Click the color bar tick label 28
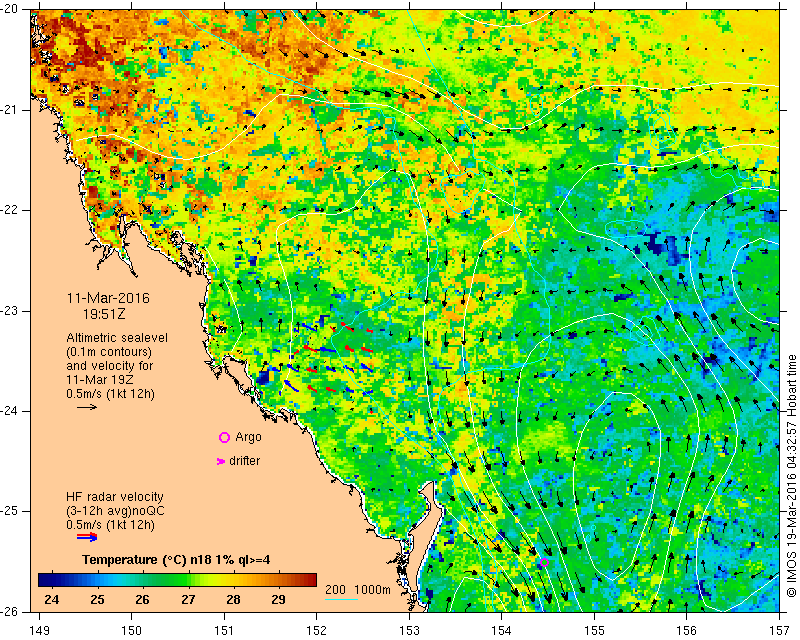800x640 pixels. 233,599
